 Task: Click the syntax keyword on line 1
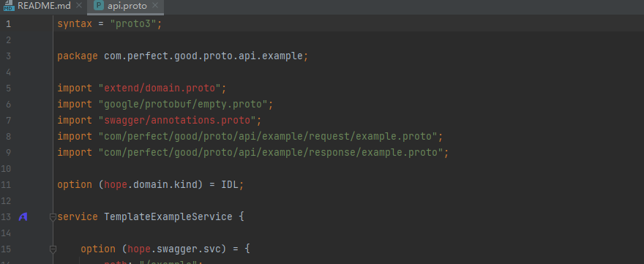click(x=75, y=24)
